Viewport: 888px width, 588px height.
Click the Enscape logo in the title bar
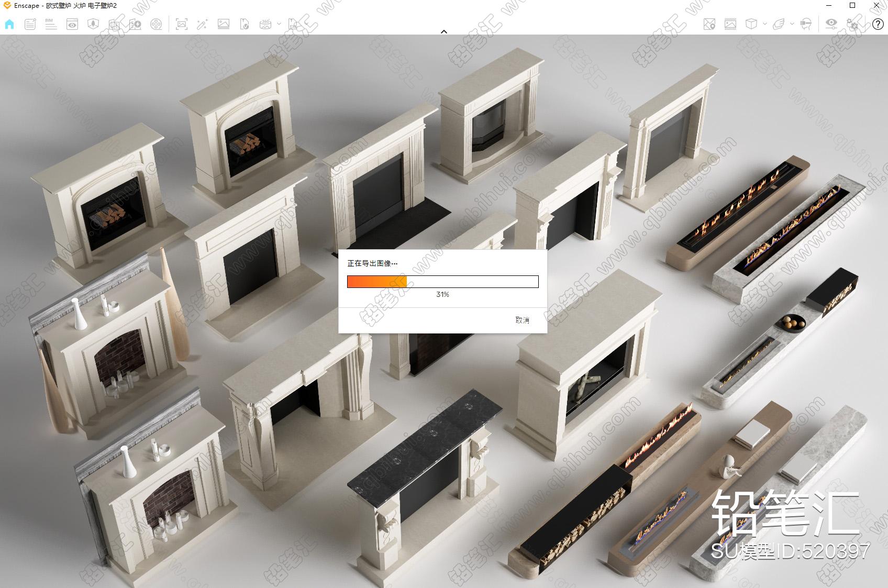click(7, 5)
